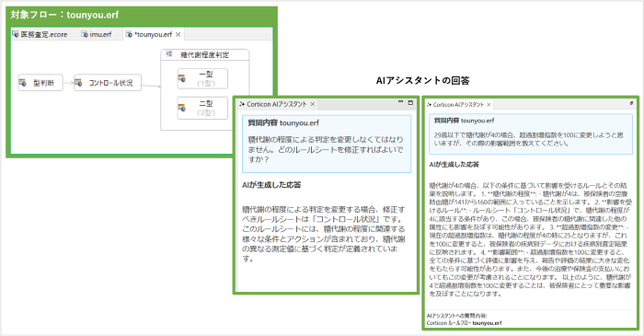Click the 二型 node icon

click(x=182, y=108)
